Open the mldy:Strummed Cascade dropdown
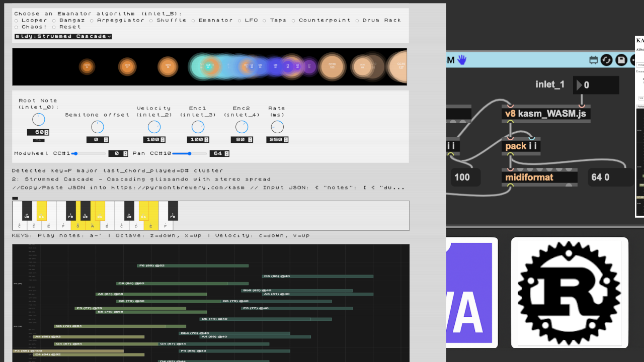Viewport: 644px width, 362px height. pos(63,36)
